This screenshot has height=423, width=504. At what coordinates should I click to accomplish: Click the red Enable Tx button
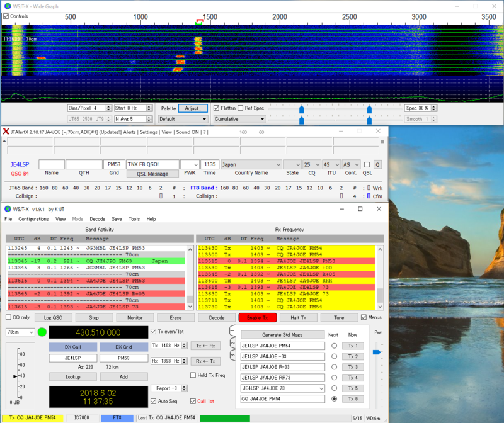[x=257, y=318]
